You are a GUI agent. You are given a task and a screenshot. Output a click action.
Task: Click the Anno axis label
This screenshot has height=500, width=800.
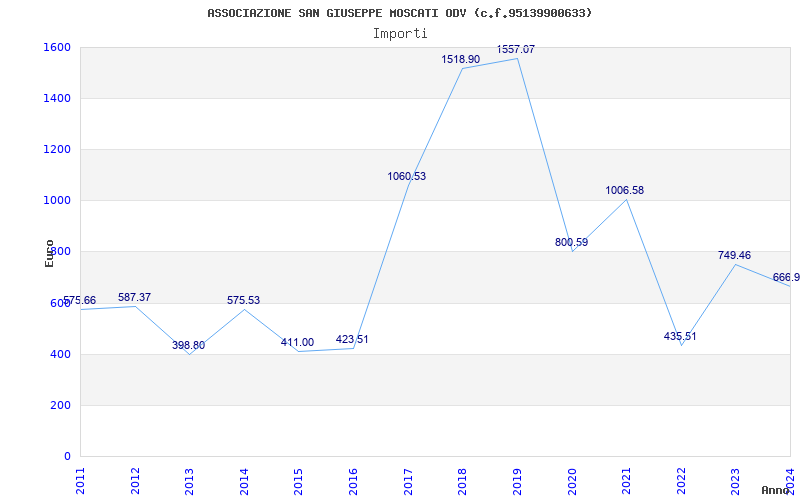775,490
